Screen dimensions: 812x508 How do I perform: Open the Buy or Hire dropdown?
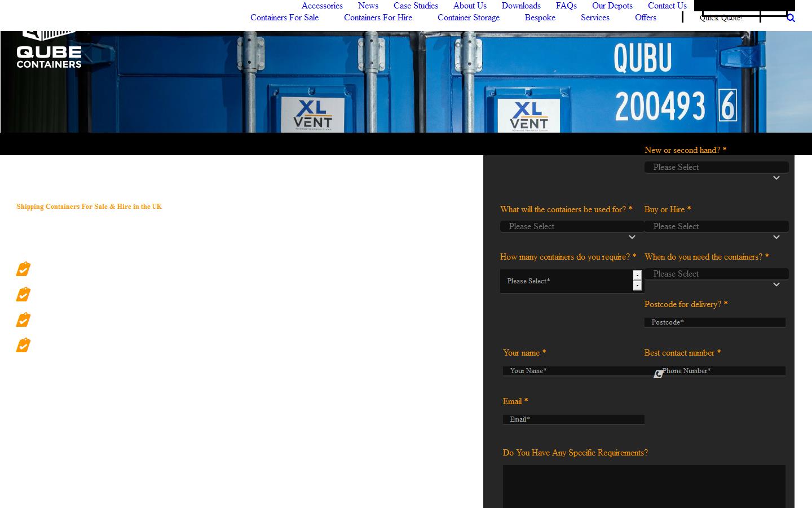(716, 226)
